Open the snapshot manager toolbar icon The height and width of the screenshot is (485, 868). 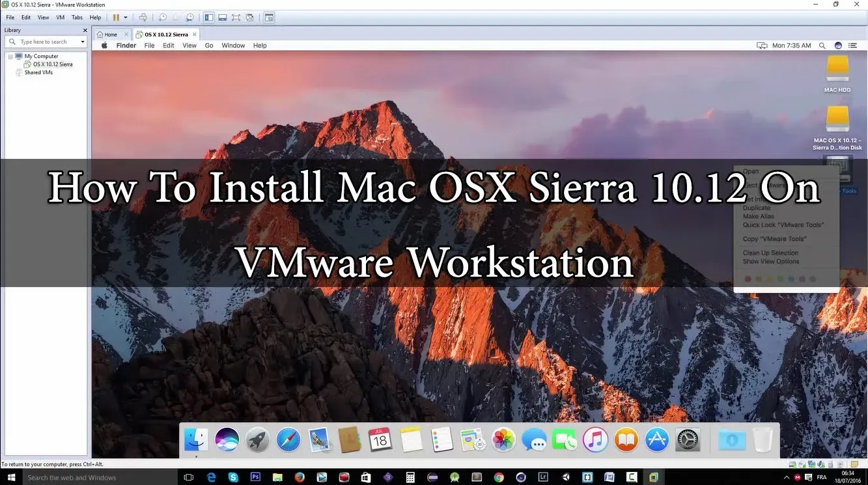point(189,18)
